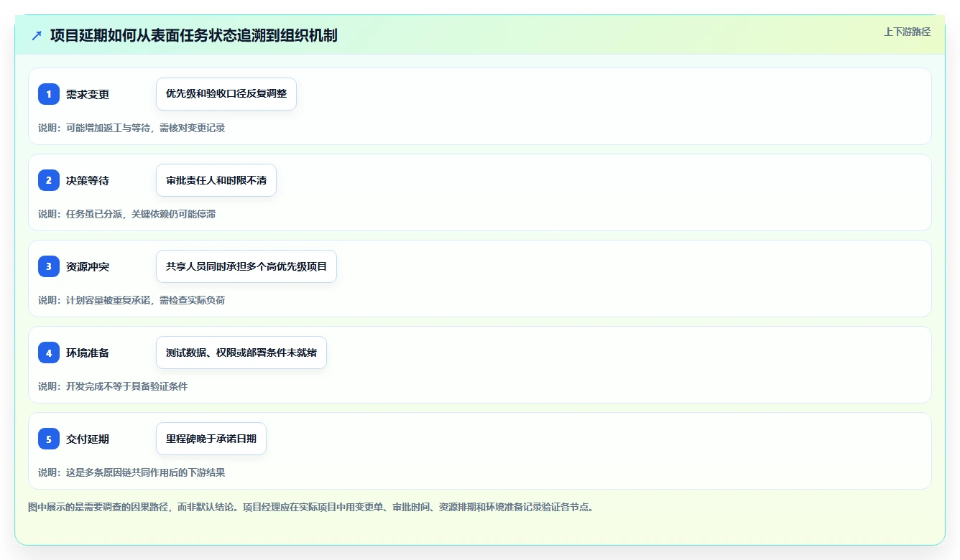The width and height of the screenshot is (960, 560).
Task: Click the 决策等待 step heading
Action: click(x=88, y=180)
